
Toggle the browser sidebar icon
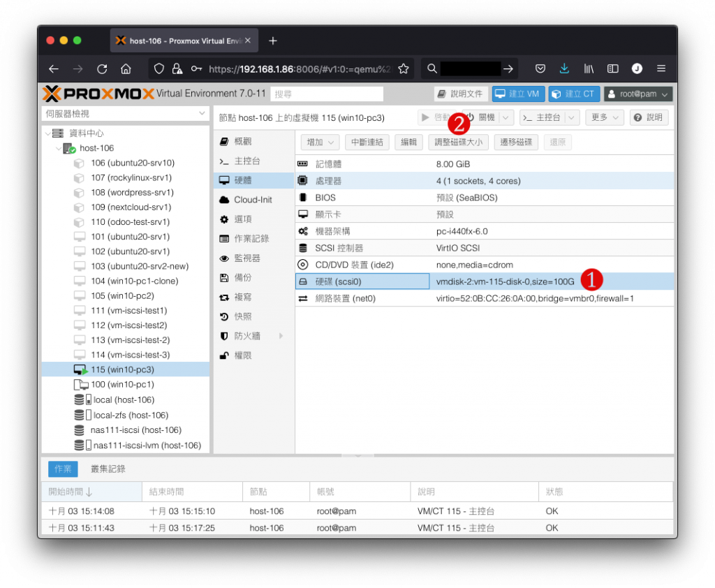click(613, 69)
